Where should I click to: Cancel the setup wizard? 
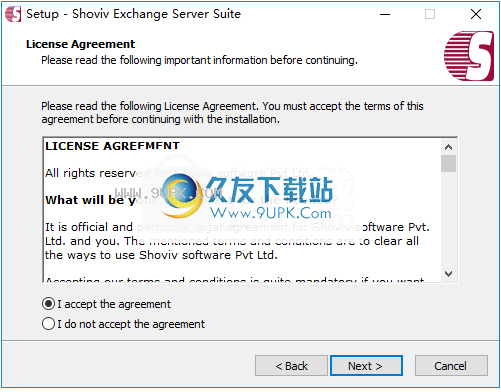tap(451, 366)
